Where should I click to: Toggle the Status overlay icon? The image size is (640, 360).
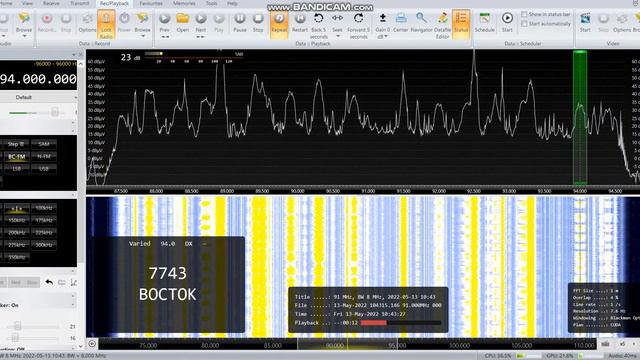point(461,24)
